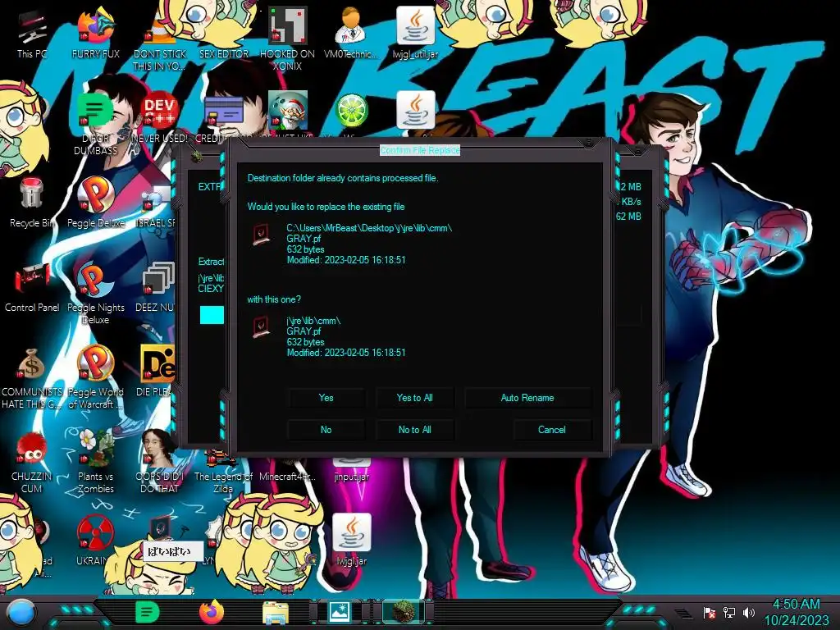Click Yes to replace the file
Image resolution: width=840 pixels, height=630 pixels.
(326, 398)
